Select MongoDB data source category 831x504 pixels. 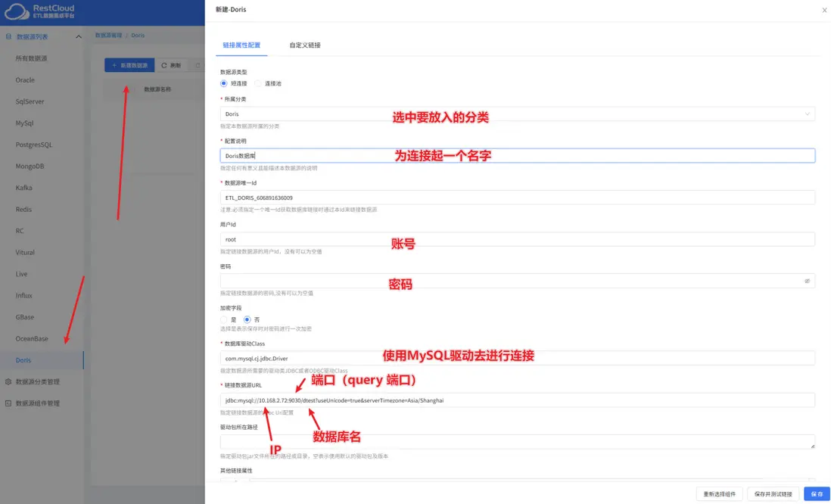click(x=30, y=166)
